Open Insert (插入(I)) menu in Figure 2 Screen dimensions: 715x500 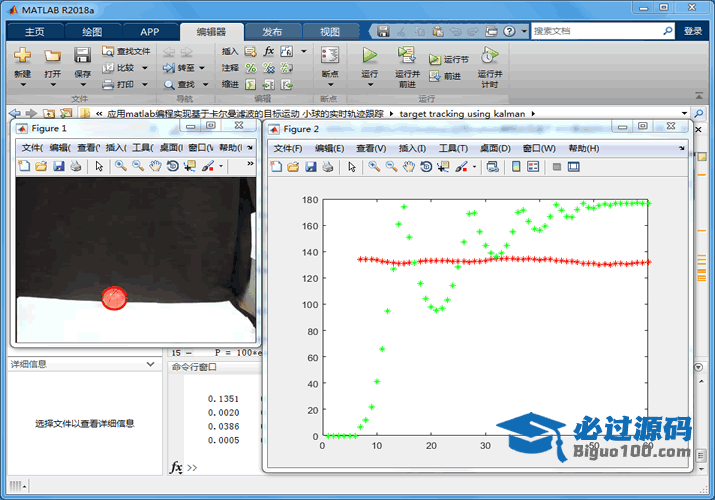[412, 149]
